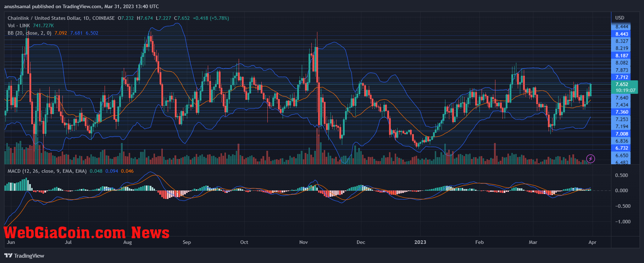Click the Apr label on time axis
Screen dimensions: 644x263
click(592, 242)
